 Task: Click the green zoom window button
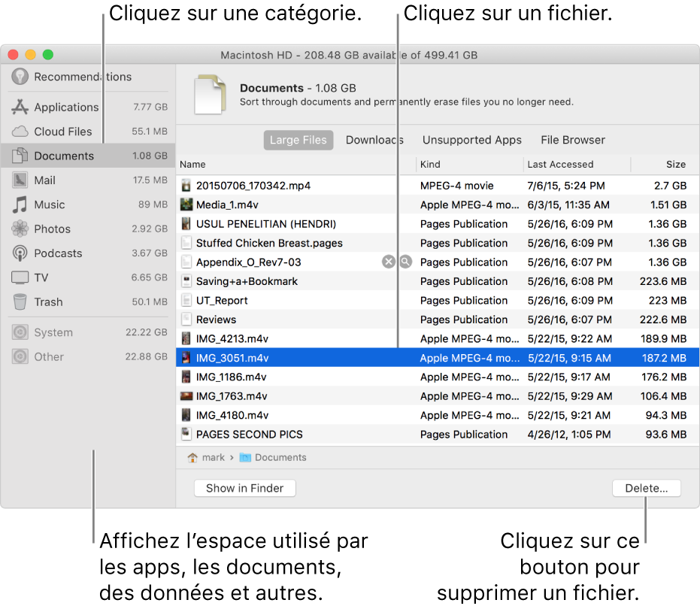pyautogui.click(x=48, y=55)
